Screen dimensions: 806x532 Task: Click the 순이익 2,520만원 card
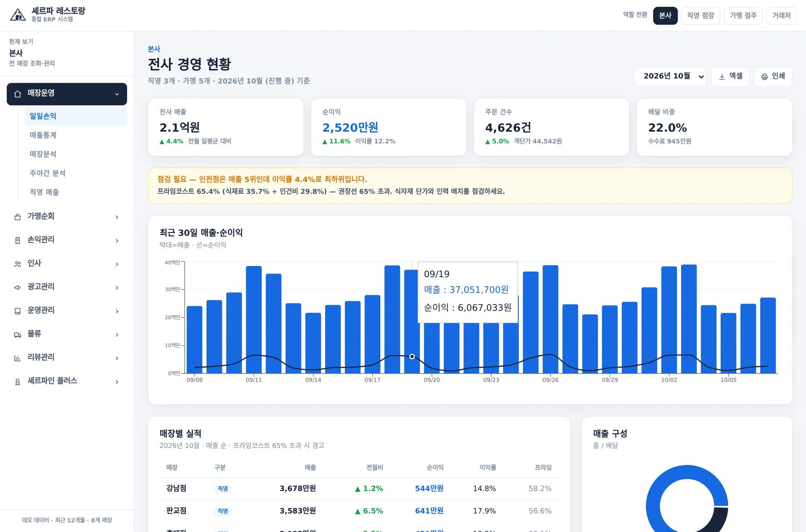(389, 127)
